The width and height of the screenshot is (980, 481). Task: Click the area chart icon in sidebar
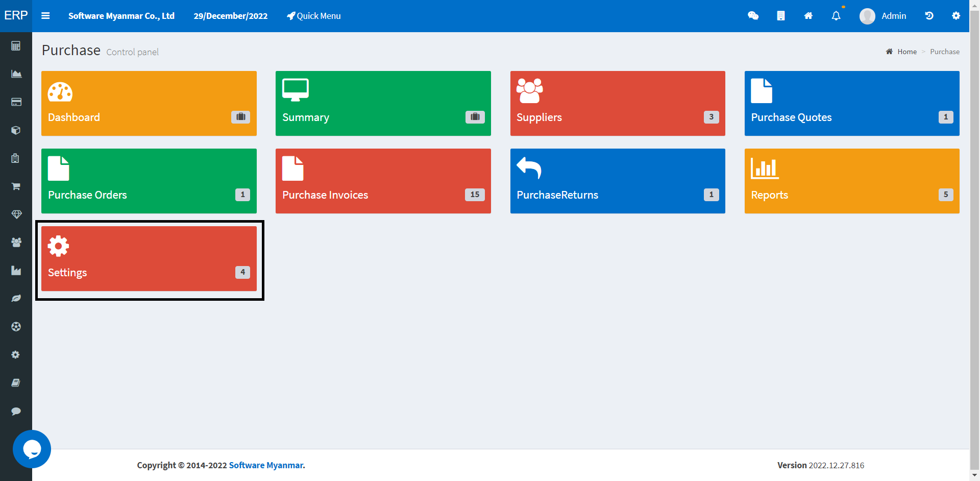[16, 74]
